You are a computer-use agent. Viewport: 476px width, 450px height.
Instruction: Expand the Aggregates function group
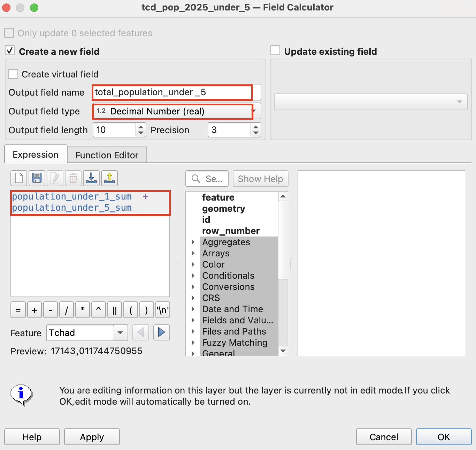pyautogui.click(x=193, y=242)
